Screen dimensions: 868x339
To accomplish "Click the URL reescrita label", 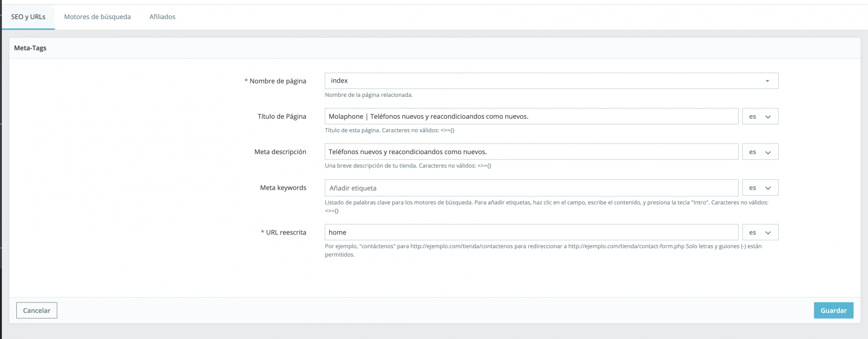I will point(286,232).
